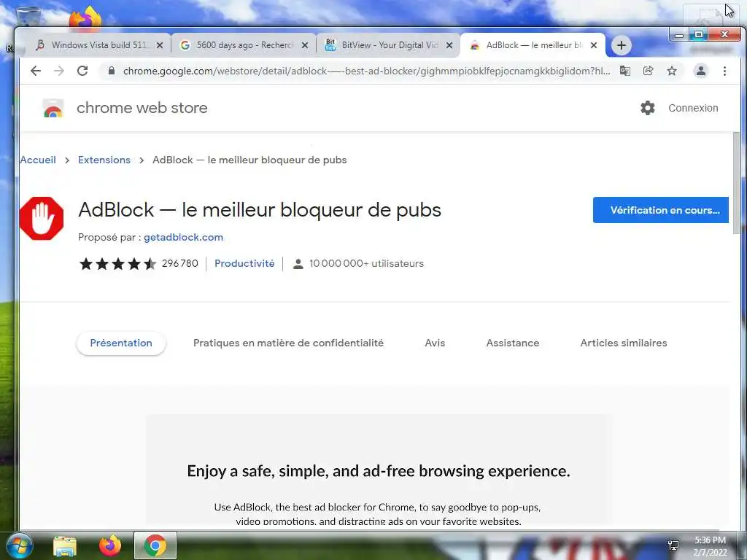Click Connexion to sign in
Screen dimensions: 747x560
click(693, 108)
